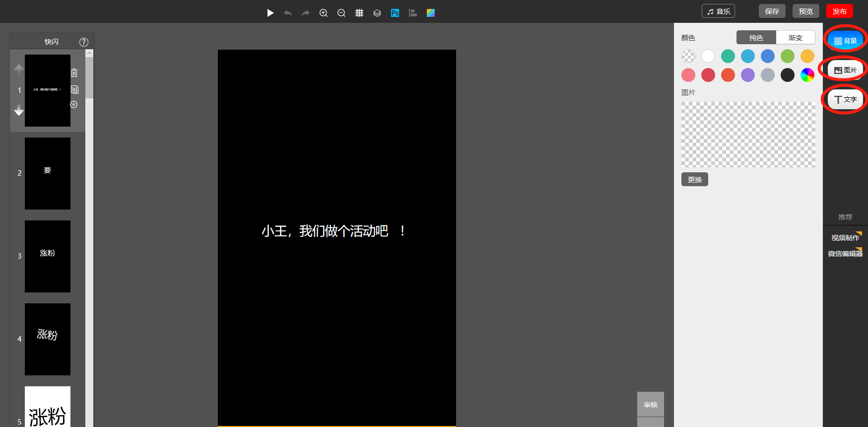Image resolution: width=868 pixels, height=427 pixels.
Task: Pick the black color swatch
Action: tap(788, 75)
